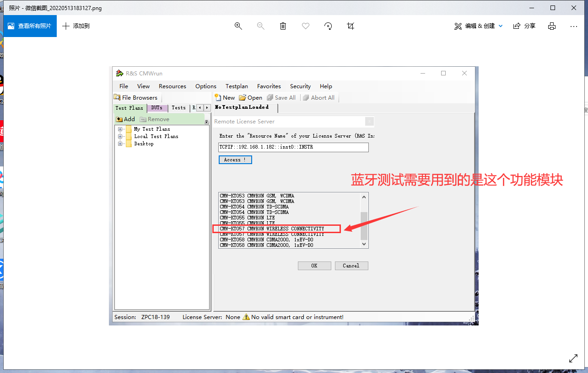Expand the Desktop tree node
This screenshot has width=588, height=373.
tap(120, 144)
